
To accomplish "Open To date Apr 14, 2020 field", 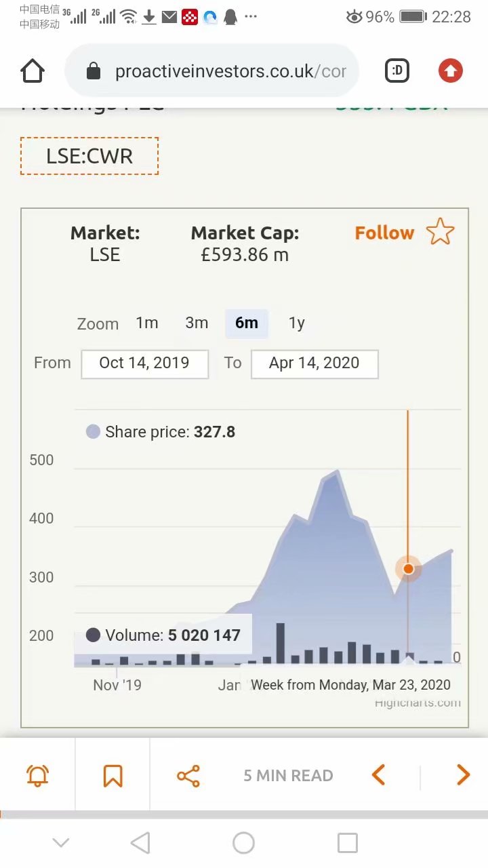I will pos(314,363).
